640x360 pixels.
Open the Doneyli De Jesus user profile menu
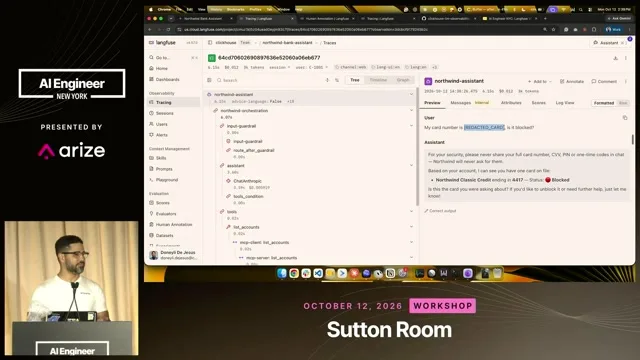click(173, 255)
